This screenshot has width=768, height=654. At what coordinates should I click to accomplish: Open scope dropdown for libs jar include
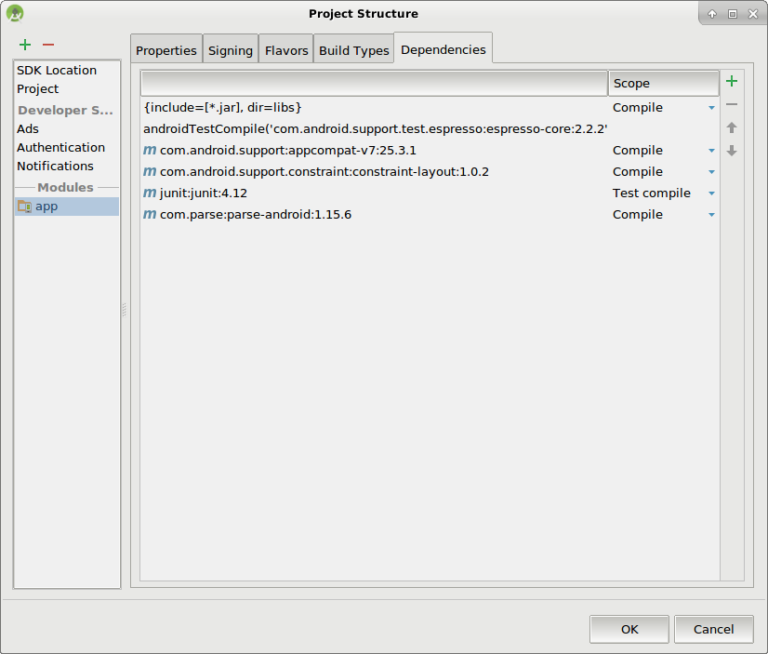coord(711,108)
